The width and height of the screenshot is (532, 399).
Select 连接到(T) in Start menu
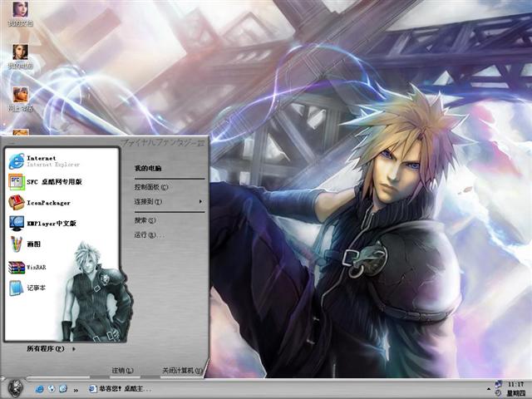coord(148,201)
